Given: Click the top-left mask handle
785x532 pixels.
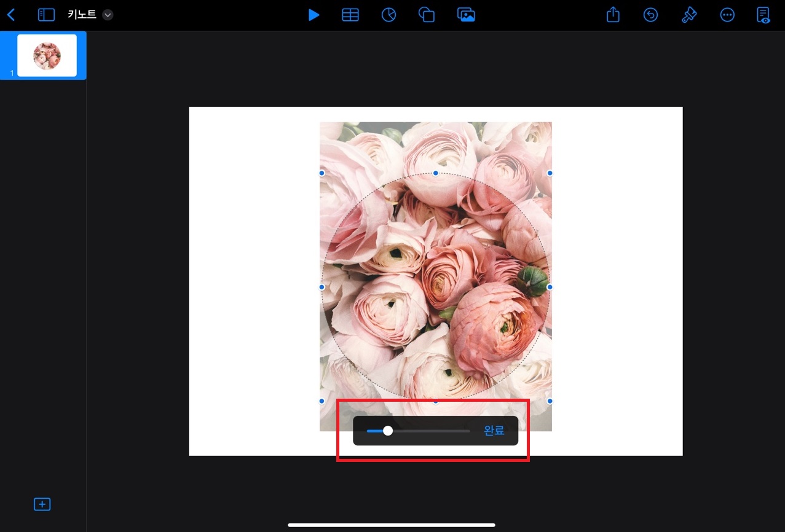Looking at the screenshot, I should click(321, 173).
